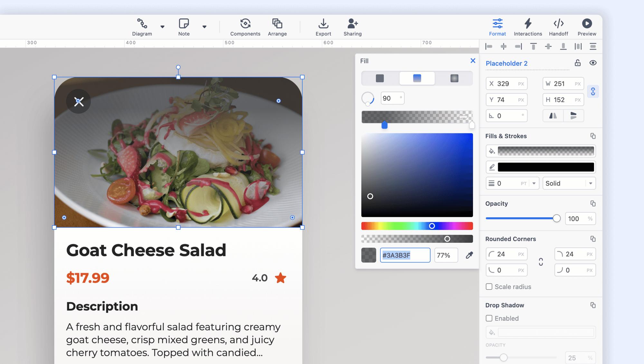This screenshot has height=364, width=644.
Task: Hide Placeholder 2 using the eye toggle
Action: pos(593,63)
